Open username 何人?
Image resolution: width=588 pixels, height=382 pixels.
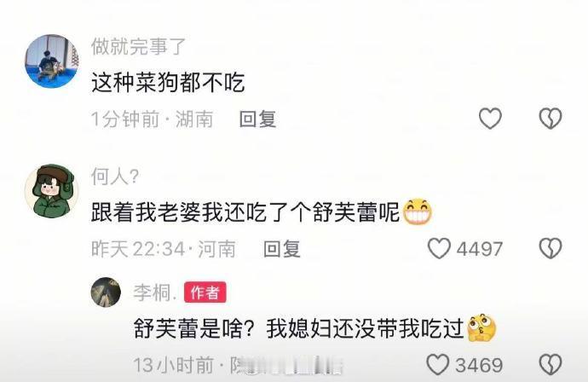pos(115,177)
